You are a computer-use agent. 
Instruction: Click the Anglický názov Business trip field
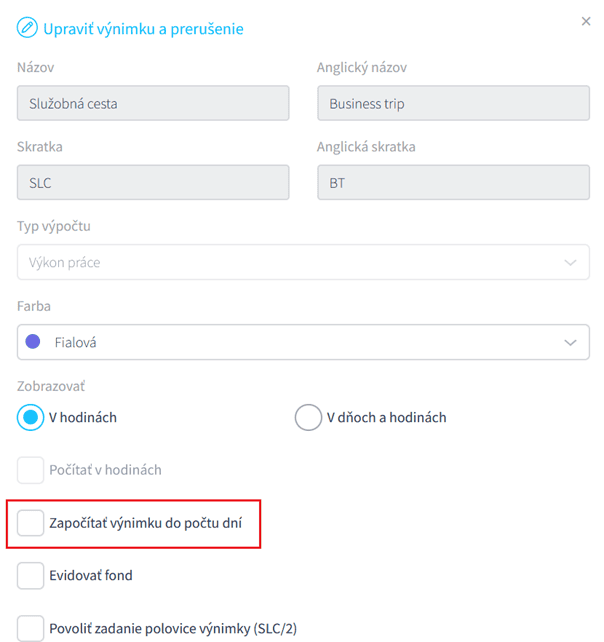point(453,104)
